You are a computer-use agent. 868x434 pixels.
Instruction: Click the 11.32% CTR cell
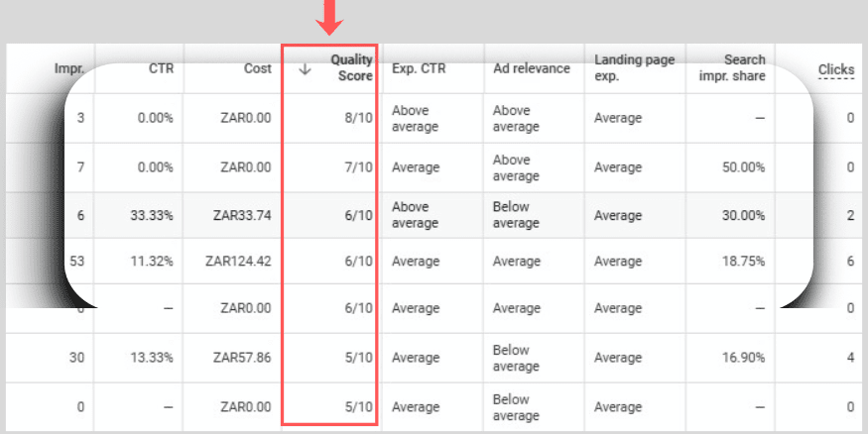[153, 262]
